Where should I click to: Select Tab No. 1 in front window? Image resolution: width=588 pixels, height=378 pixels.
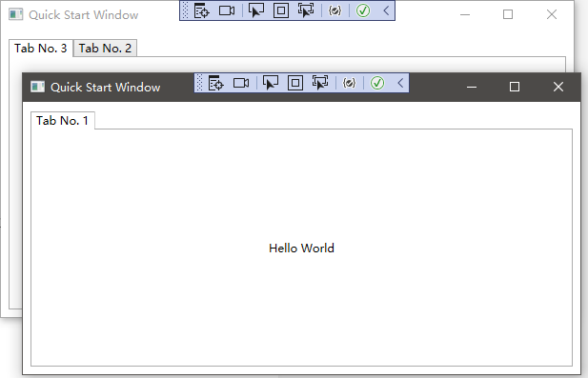click(62, 121)
